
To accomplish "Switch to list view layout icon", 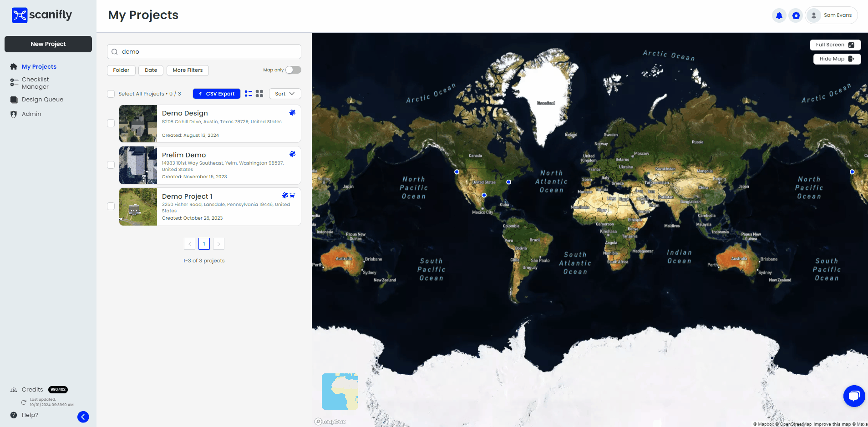I will (248, 94).
